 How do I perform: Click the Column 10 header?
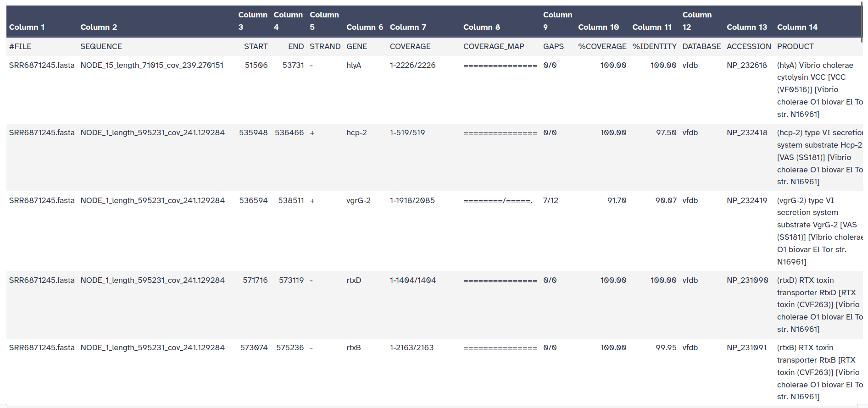tap(598, 27)
